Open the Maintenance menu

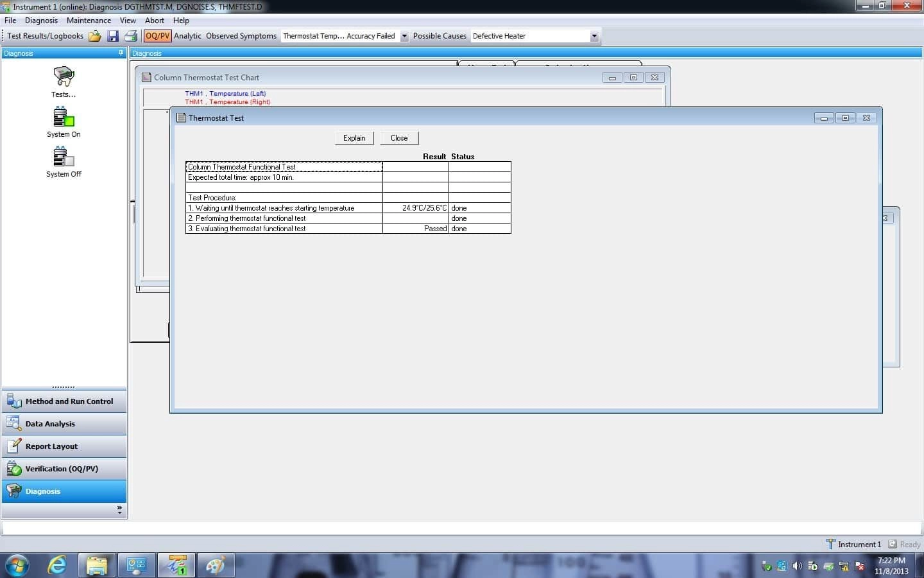pos(89,21)
